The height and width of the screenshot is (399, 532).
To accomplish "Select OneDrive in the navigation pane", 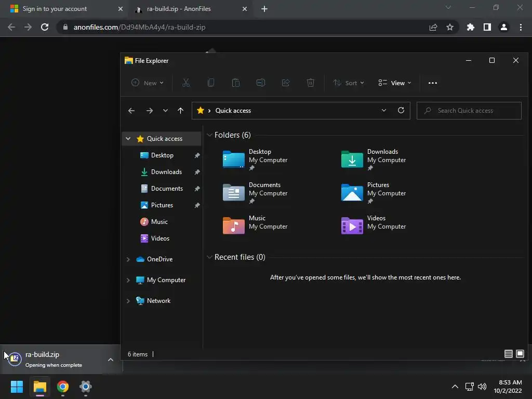I will 159,259.
